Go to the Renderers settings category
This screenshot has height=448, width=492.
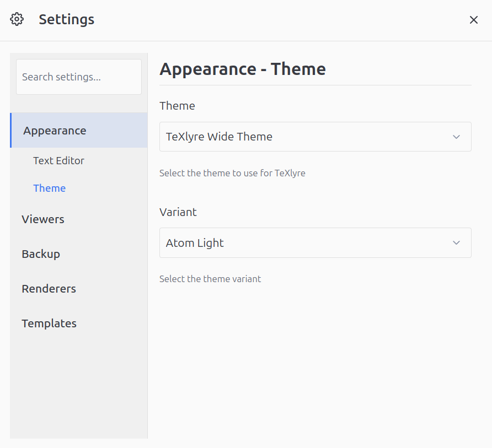(x=49, y=289)
